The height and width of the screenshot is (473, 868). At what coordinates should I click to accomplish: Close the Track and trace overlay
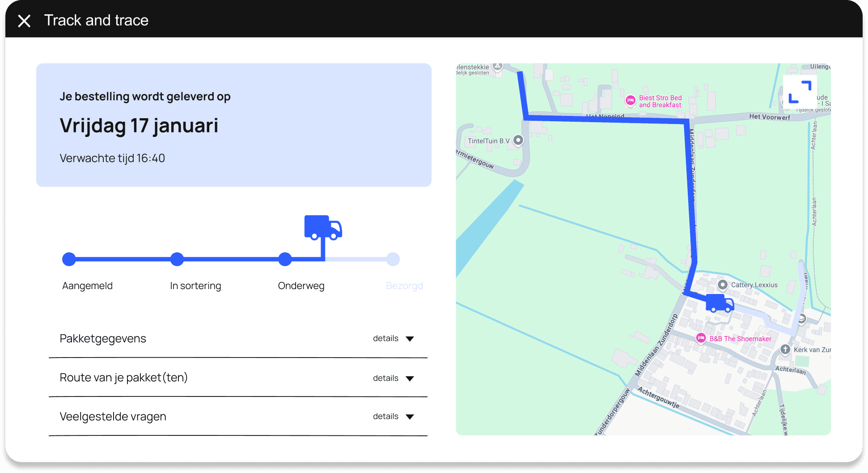pyautogui.click(x=24, y=20)
